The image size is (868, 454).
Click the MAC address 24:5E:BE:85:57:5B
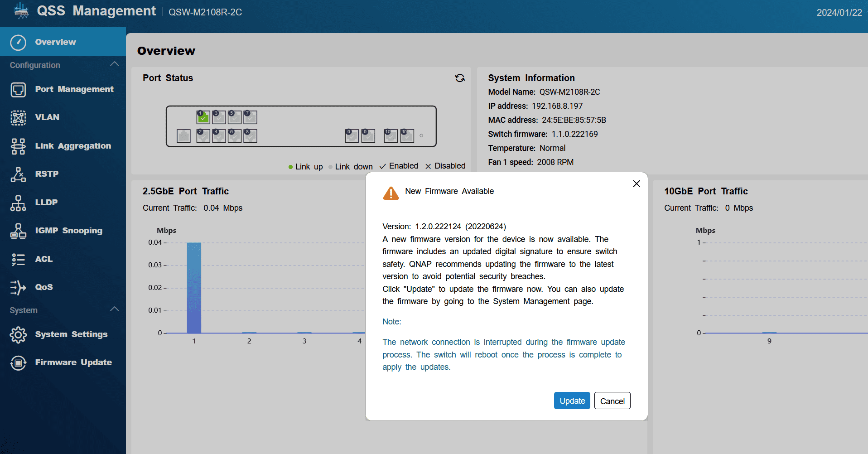(x=574, y=120)
